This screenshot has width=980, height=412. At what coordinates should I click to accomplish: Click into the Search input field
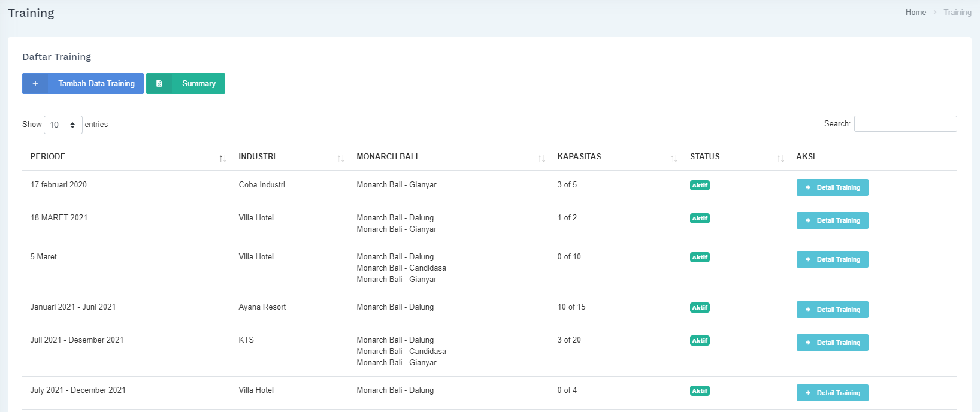[905, 124]
